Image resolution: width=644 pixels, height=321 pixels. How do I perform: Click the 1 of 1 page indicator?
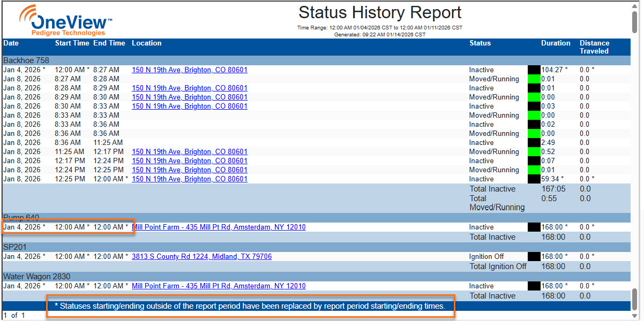[x=14, y=316]
